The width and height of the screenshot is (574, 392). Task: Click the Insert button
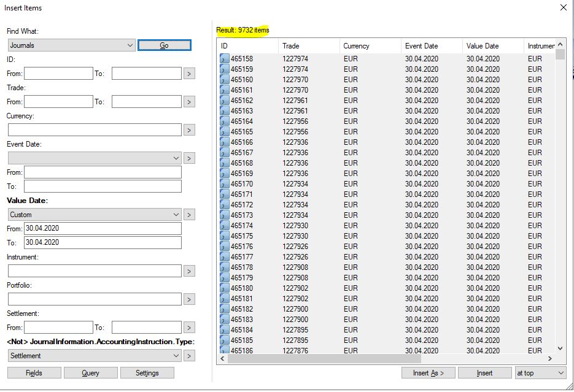(485, 373)
